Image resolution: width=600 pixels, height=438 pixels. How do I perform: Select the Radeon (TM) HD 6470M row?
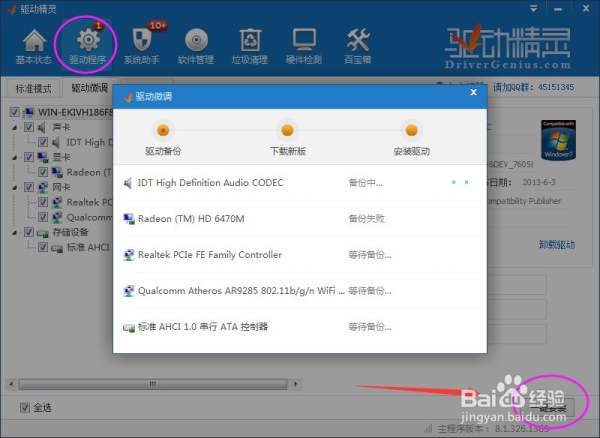[x=300, y=219]
